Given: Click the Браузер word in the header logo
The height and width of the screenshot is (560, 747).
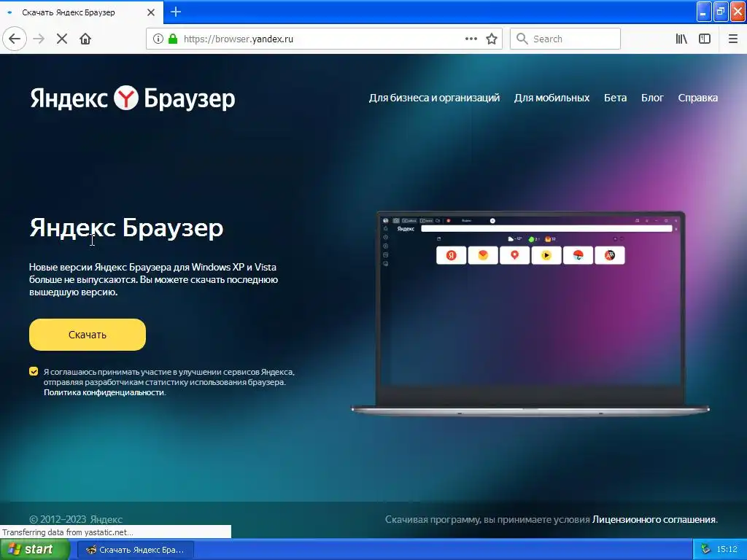Looking at the screenshot, I should (x=189, y=99).
